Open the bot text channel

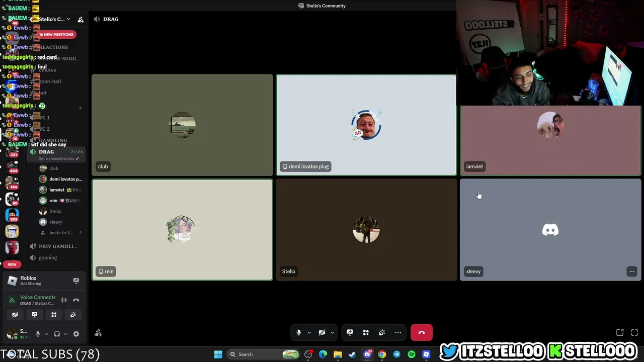click(43, 93)
